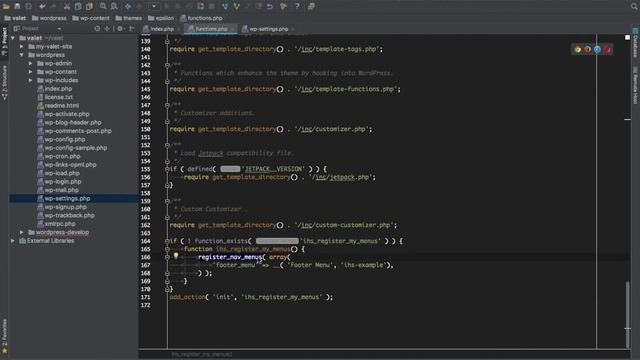Open the Project panel gear settings
The width and height of the screenshot is (640, 360).
pyautogui.click(x=120, y=29)
